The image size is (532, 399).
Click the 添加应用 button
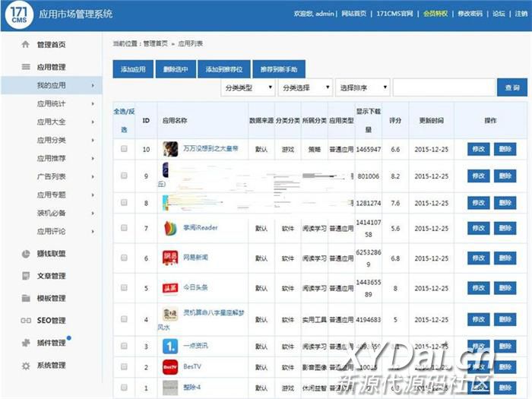click(133, 69)
